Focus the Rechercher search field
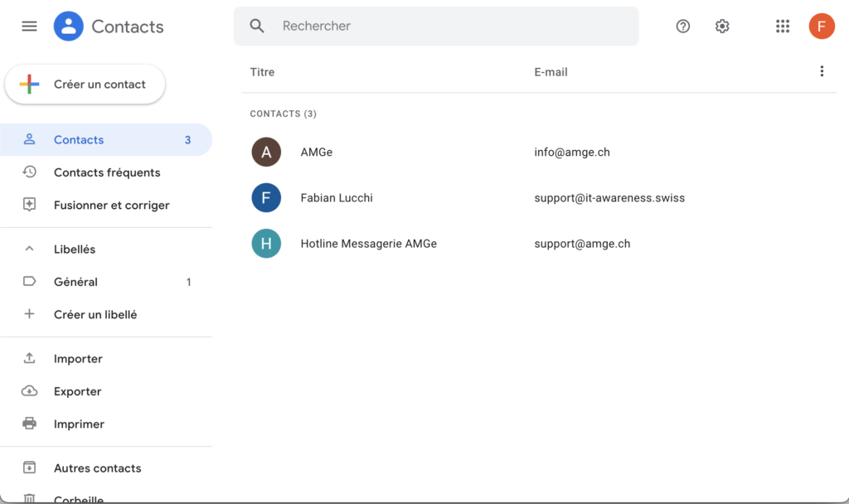Image resolution: width=849 pixels, height=504 pixels. (448, 27)
